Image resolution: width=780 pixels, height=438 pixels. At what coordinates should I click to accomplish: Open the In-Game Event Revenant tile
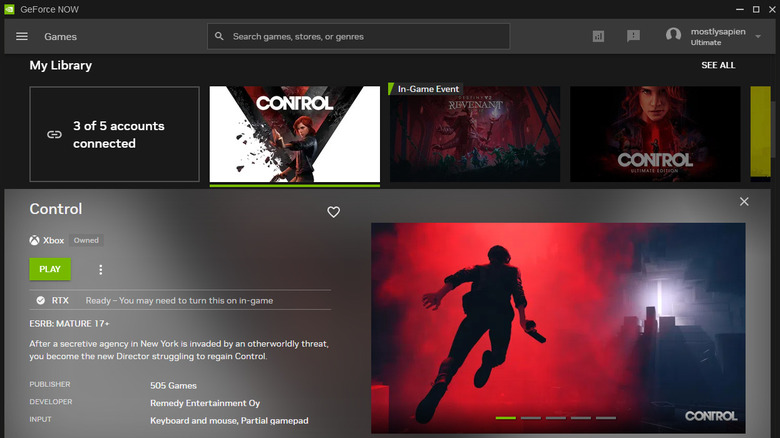tap(475, 134)
